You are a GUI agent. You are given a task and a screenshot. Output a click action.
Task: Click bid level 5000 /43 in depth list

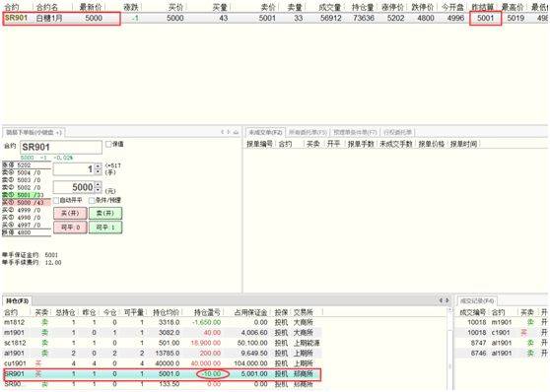[27, 203]
